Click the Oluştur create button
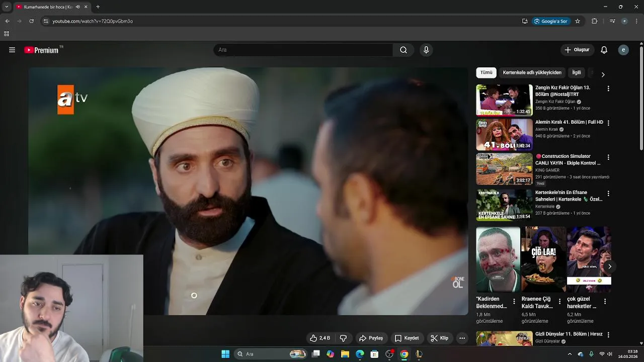 click(577, 50)
